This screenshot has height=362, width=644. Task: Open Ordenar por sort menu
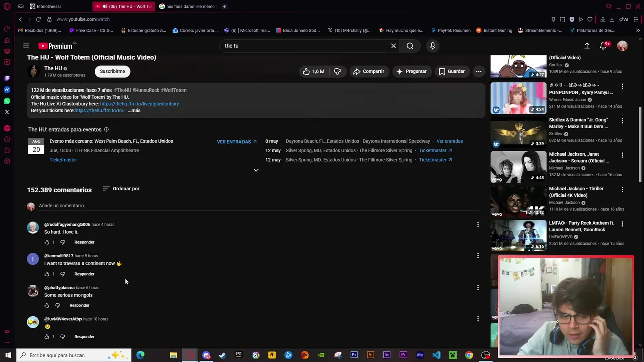(121, 189)
